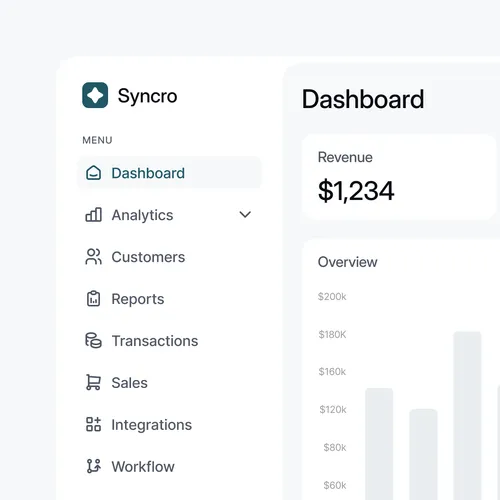This screenshot has height=500, width=500.
Task: Click the $80k axis label
Action: tap(335, 447)
